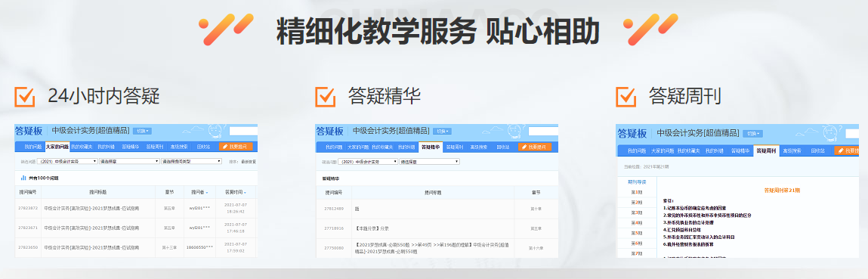
Task: Select 答疑周刊 tab in the right panel
Action: pos(766,150)
